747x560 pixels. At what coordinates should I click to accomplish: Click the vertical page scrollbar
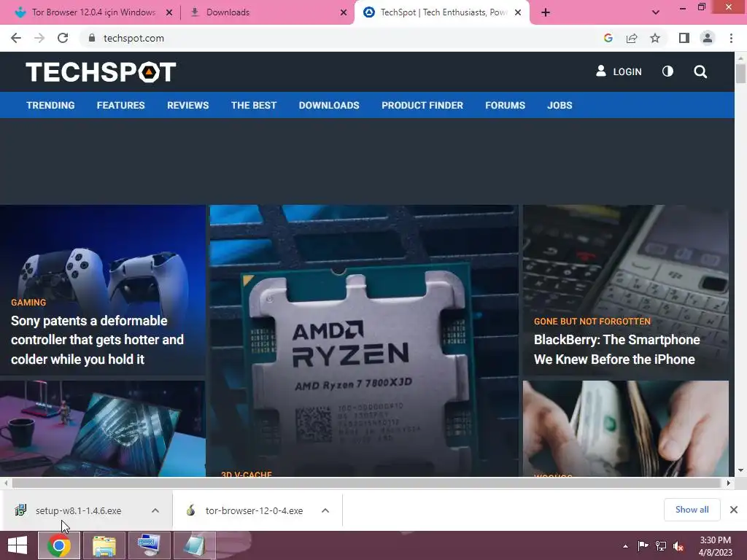tap(740, 74)
